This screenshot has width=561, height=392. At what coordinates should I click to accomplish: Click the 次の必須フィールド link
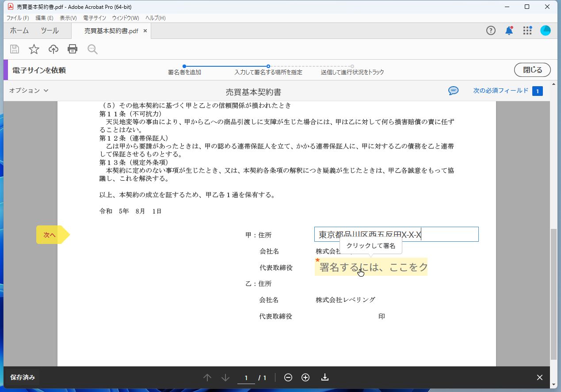(501, 91)
